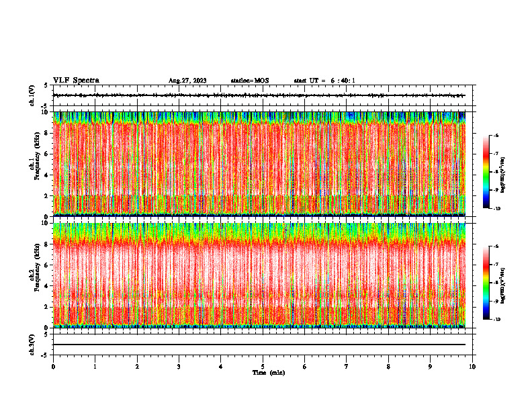Screen dimensions: 532x411
Task: Click time-axis tick label "2"
Action: point(137,367)
